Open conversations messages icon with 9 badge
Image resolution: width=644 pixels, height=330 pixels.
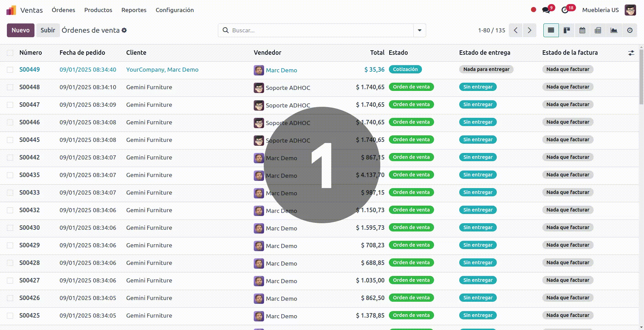[546, 10]
